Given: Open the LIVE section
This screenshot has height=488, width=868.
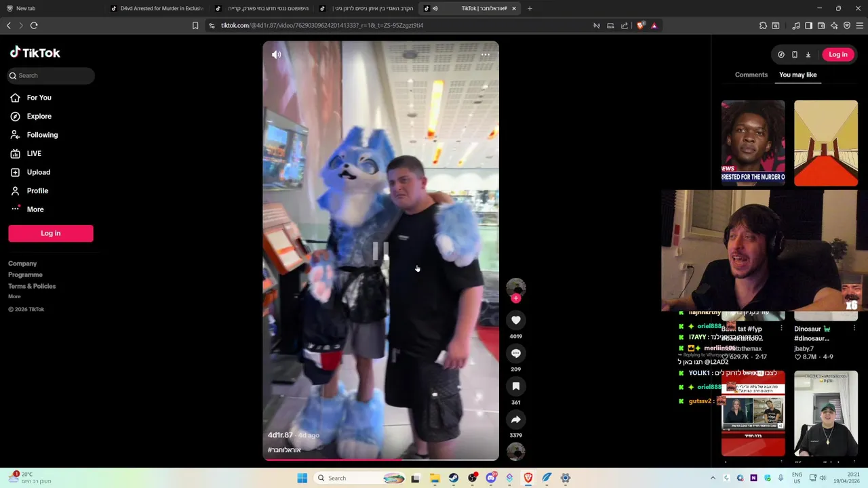Looking at the screenshot, I should [34, 154].
